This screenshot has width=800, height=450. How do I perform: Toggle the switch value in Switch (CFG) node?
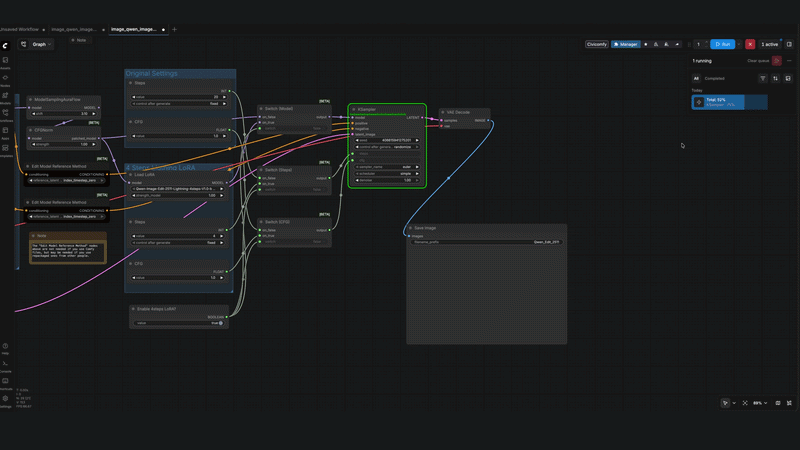pyautogui.click(x=294, y=242)
